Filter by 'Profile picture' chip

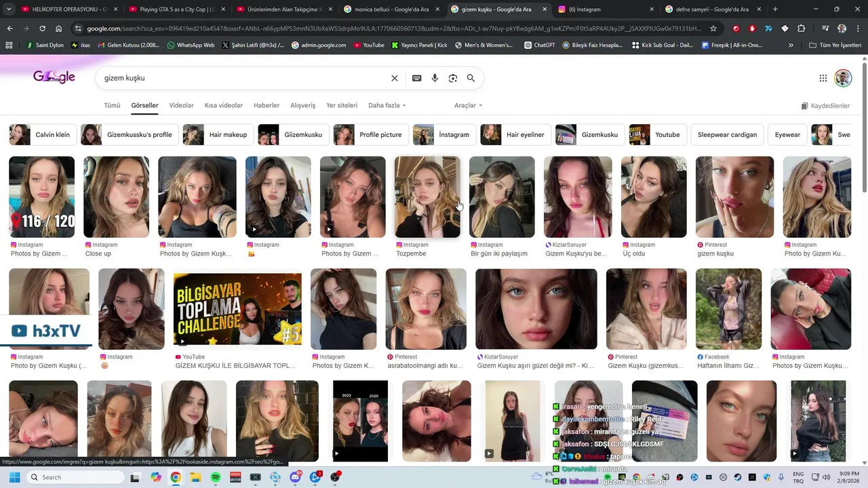coord(370,135)
